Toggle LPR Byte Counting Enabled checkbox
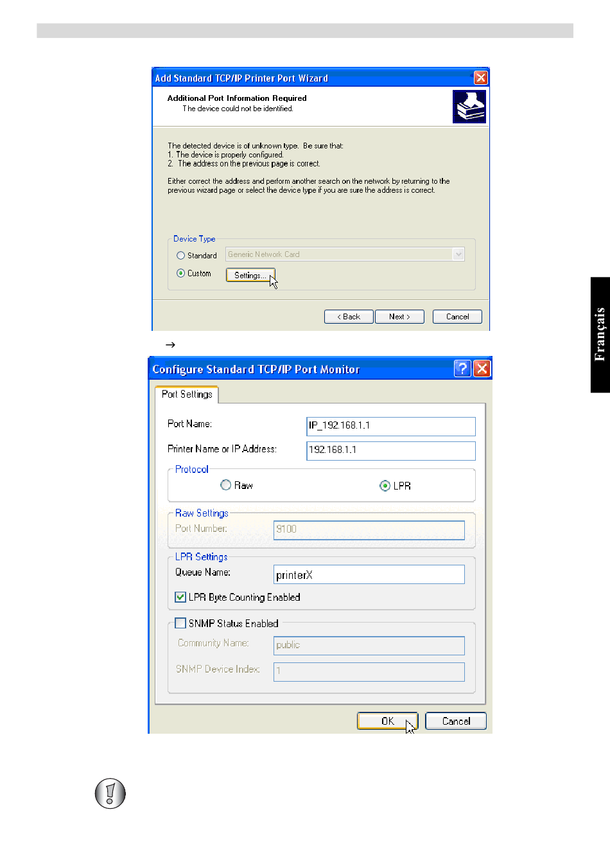 click(180, 598)
